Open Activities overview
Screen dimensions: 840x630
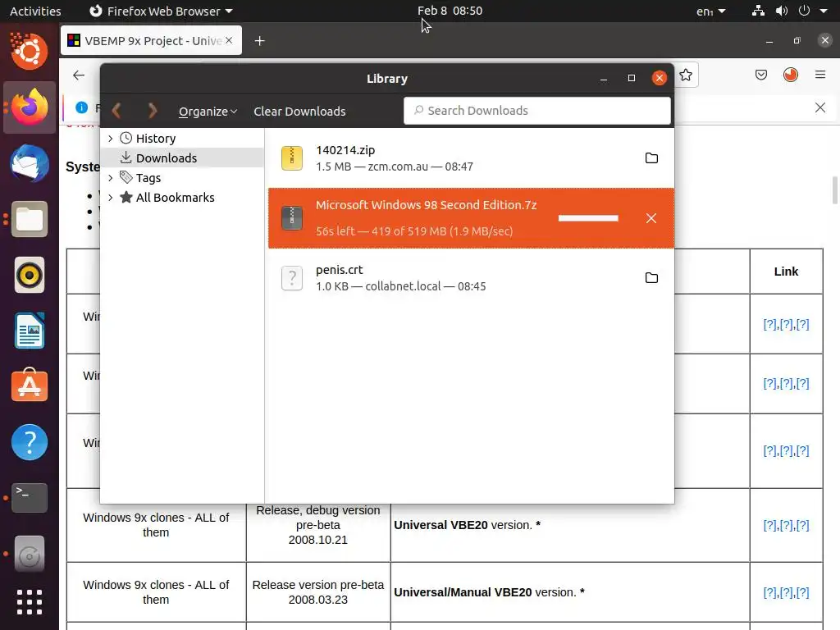35,11
